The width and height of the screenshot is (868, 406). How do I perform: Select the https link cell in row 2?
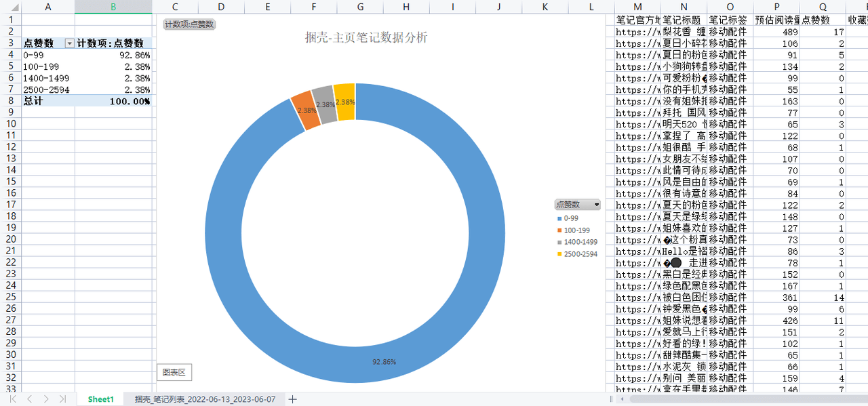[638, 31]
